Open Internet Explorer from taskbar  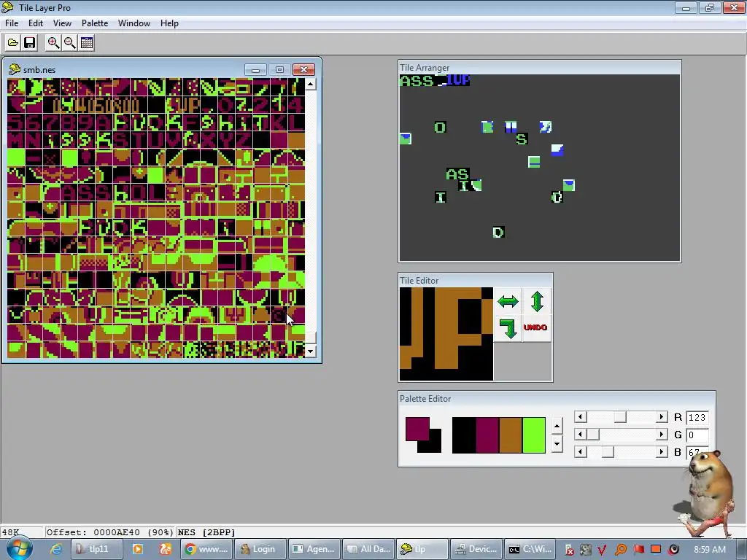(56, 549)
